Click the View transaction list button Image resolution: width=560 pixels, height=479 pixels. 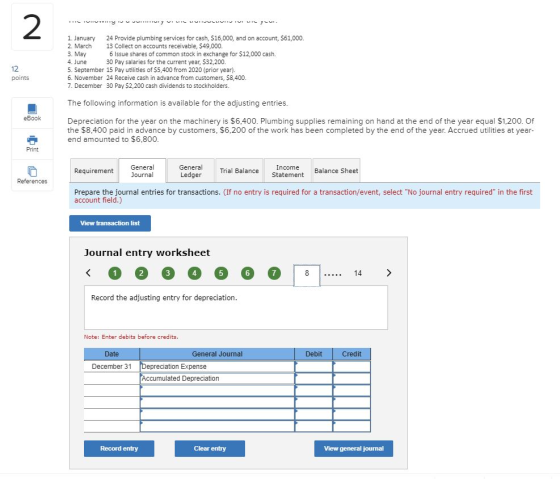click(110, 223)
